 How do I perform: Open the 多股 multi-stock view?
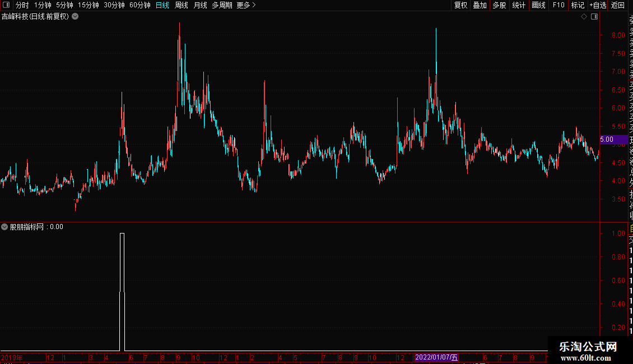499,5
